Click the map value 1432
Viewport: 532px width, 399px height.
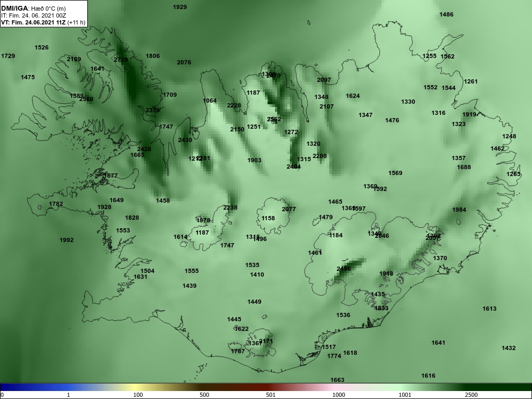(509, 348)
